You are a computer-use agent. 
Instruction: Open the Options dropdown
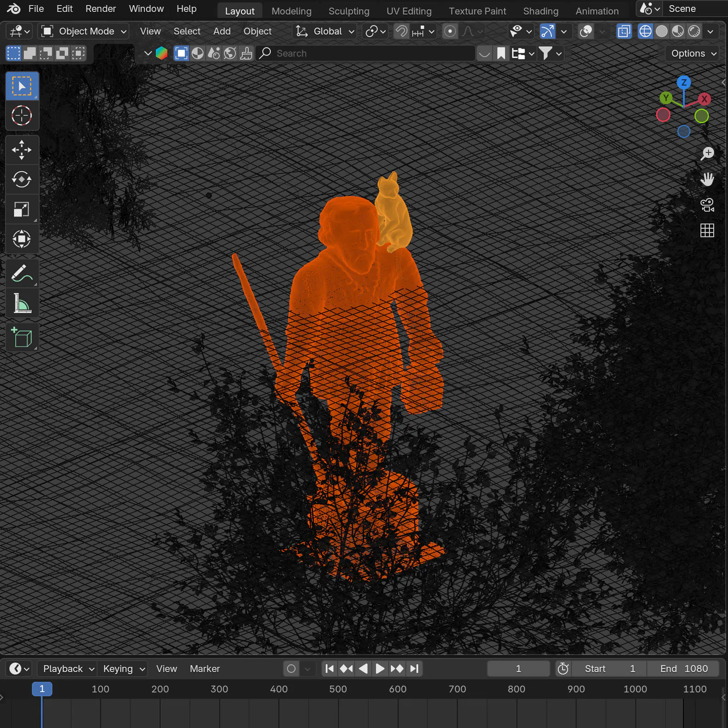click(693, 53)
